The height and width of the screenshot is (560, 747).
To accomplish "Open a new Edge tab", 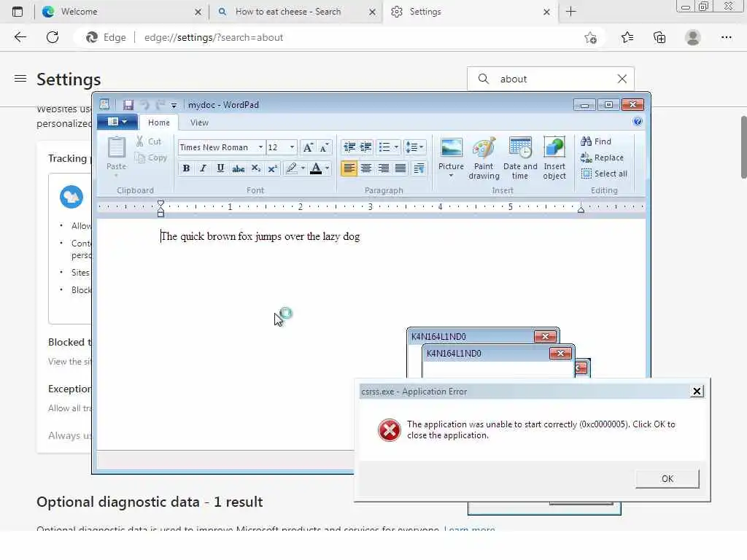I will (570, 12).
